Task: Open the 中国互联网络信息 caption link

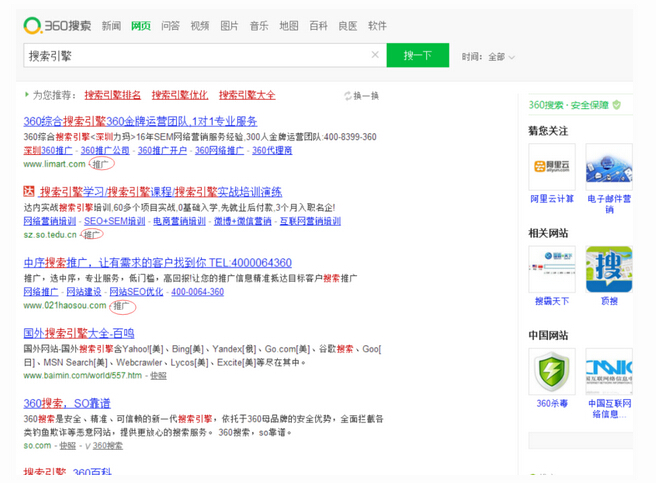Action: [609, 408]
